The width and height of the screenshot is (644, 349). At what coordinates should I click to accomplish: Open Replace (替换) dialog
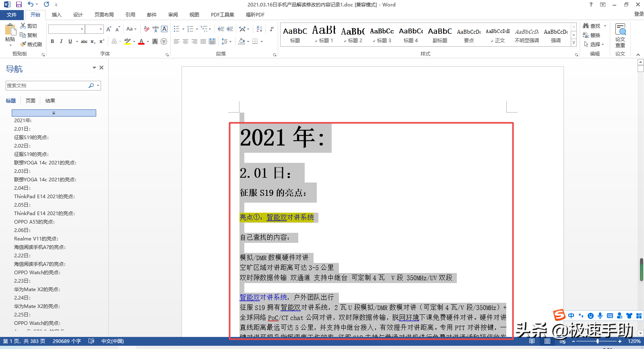pos(592,35)
